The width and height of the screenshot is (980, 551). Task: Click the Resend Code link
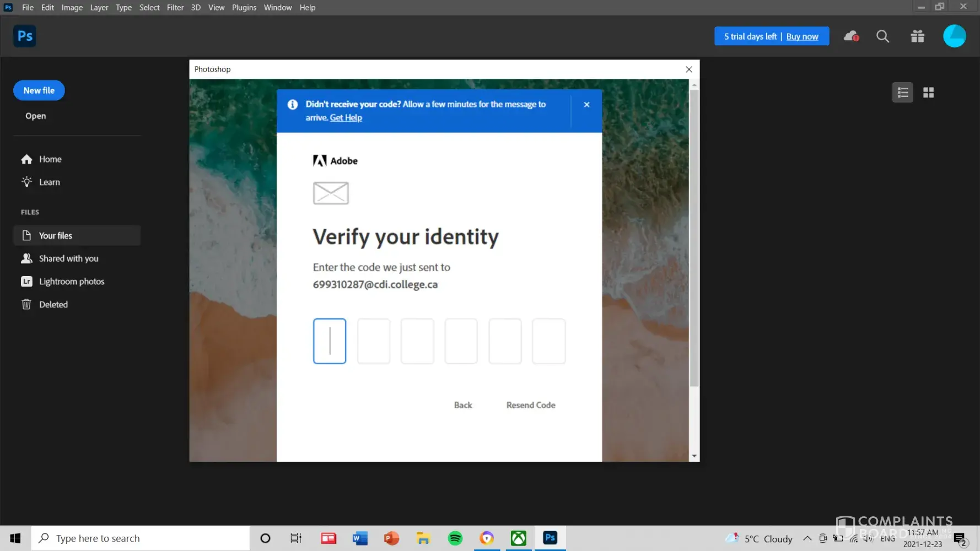coord(530,405)
